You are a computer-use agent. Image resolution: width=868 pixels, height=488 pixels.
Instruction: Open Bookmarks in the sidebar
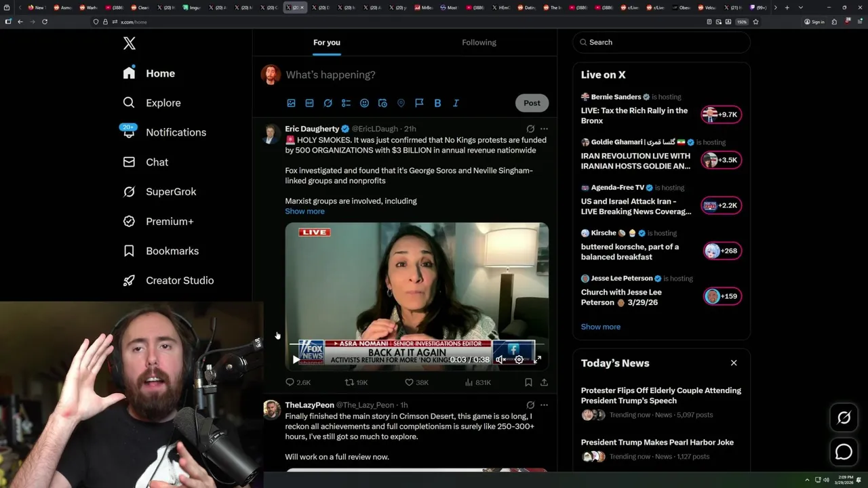tap(161, 251)
